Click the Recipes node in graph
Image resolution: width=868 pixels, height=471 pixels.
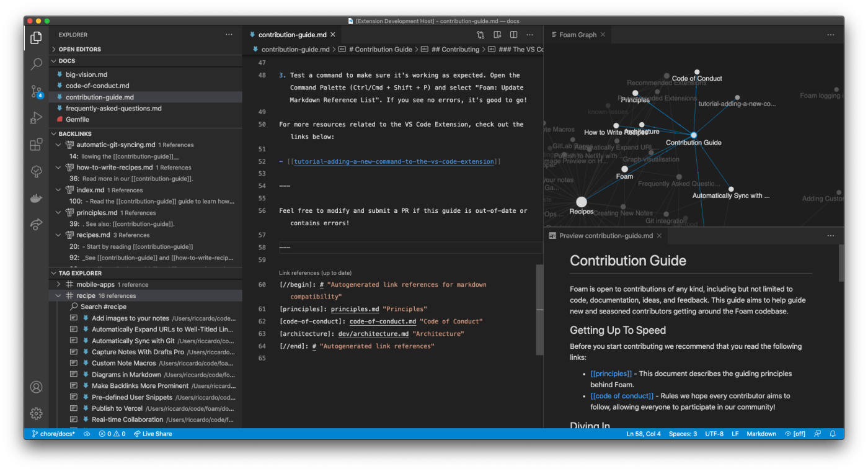[x=581, y=202]
